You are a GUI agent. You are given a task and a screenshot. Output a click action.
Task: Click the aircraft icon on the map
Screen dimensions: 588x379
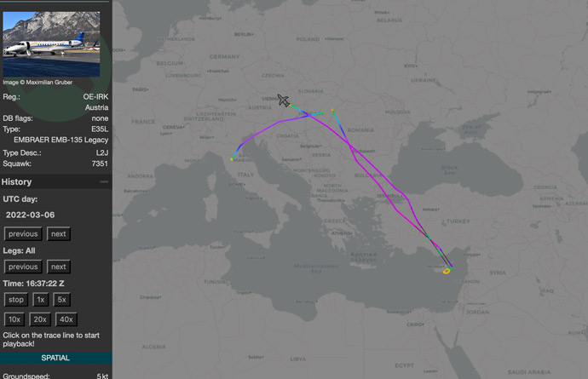click(283, 100)
